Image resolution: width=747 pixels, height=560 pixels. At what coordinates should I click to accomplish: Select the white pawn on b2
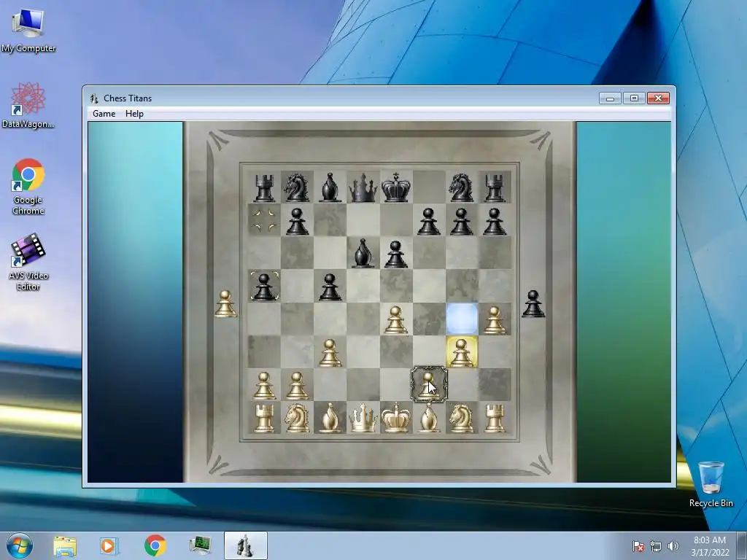tap(297, 385)
